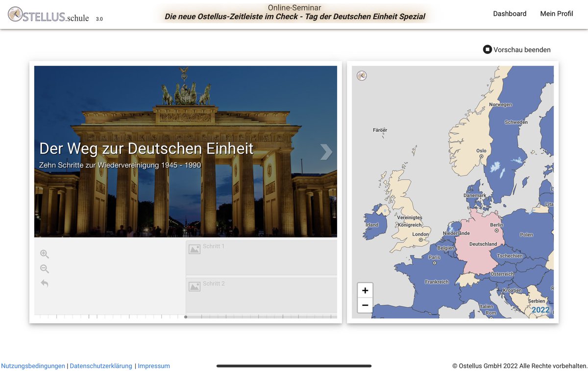
Task: Click the minus button to zoom out of the map
Action: (365, 305)
